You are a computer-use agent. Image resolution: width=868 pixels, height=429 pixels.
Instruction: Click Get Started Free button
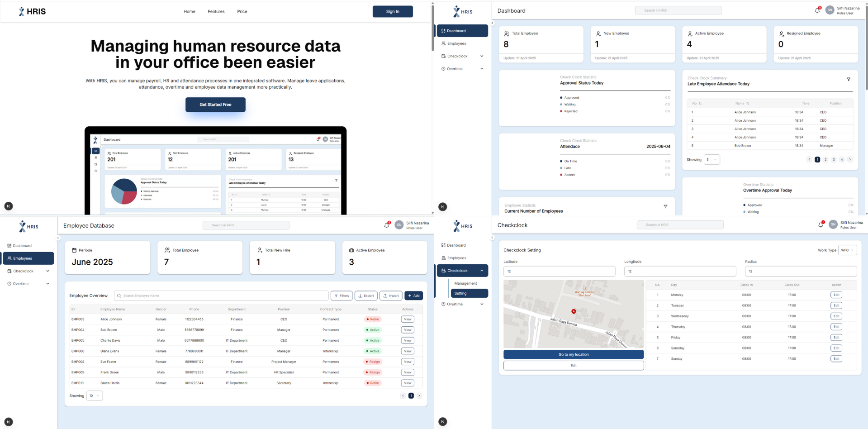pyautogui.click(x=215, y=105)
